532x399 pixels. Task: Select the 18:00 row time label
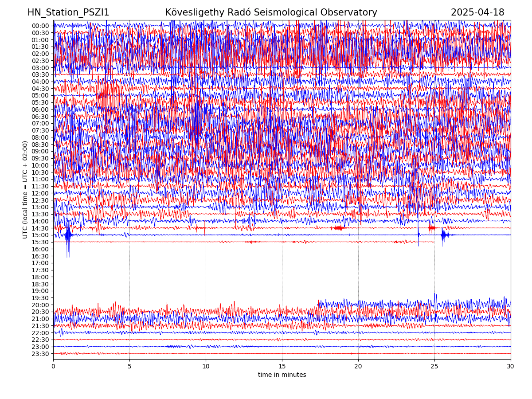pos(40,277)
